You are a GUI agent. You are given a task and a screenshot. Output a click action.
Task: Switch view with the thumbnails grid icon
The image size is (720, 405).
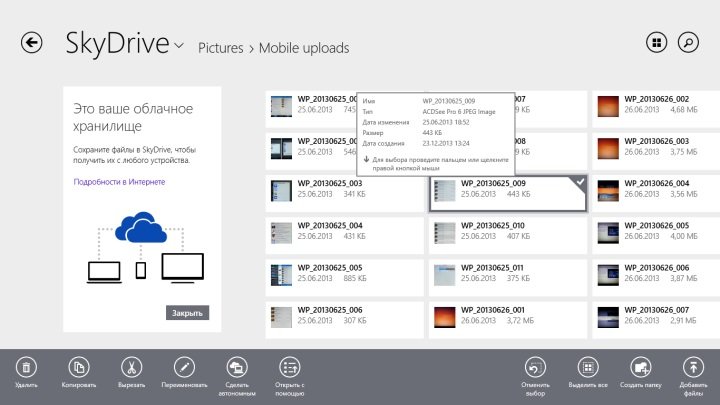click(657, 43)
